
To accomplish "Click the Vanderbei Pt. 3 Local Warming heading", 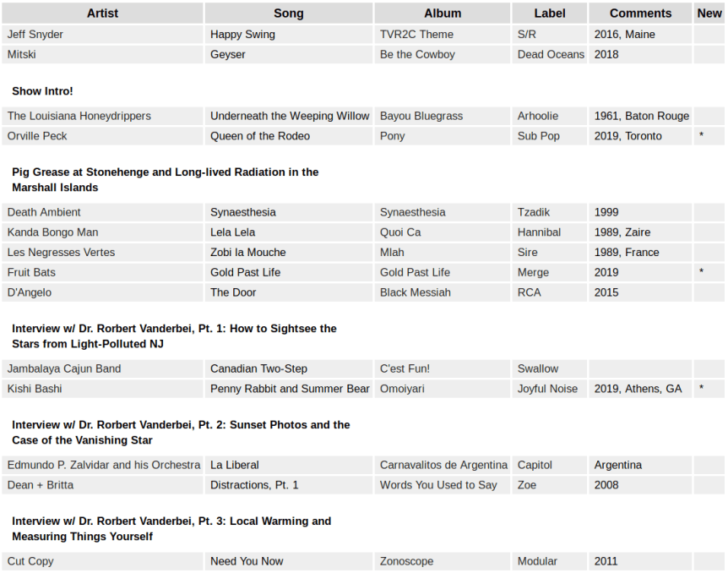I will pos(171,528).
